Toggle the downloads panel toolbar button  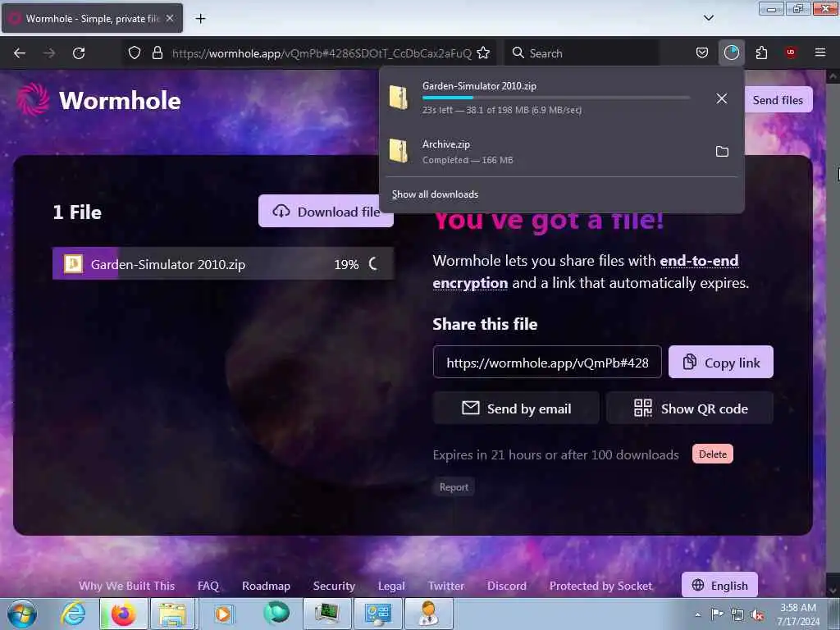[x=731, y=53]
